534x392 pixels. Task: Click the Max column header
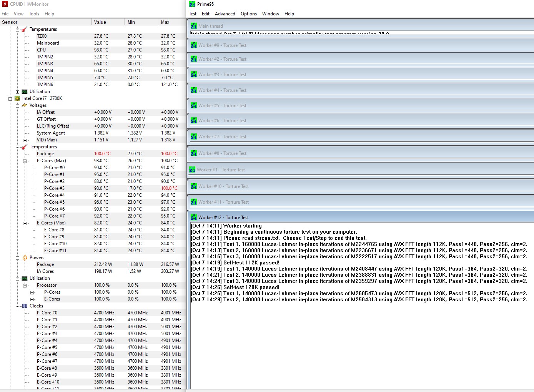click(x=172, y=22)
